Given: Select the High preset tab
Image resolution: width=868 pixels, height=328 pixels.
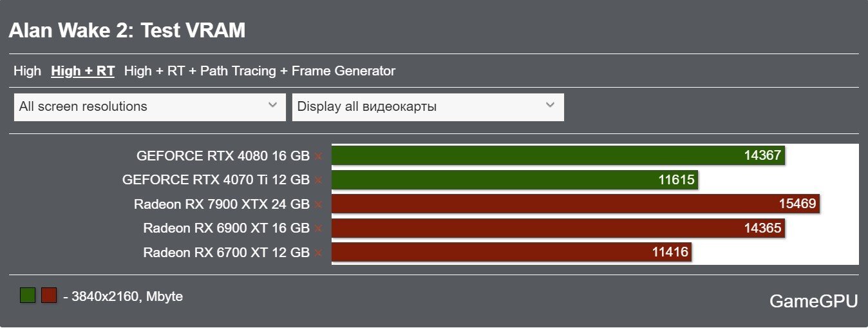Looking at the screenshot, I should 27,71.
